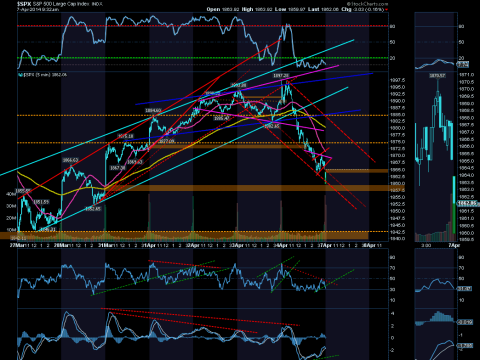Click the highlighted current price tag 1862.85
Viewport: 480px width, 360px height.
[x=468, y=203]
